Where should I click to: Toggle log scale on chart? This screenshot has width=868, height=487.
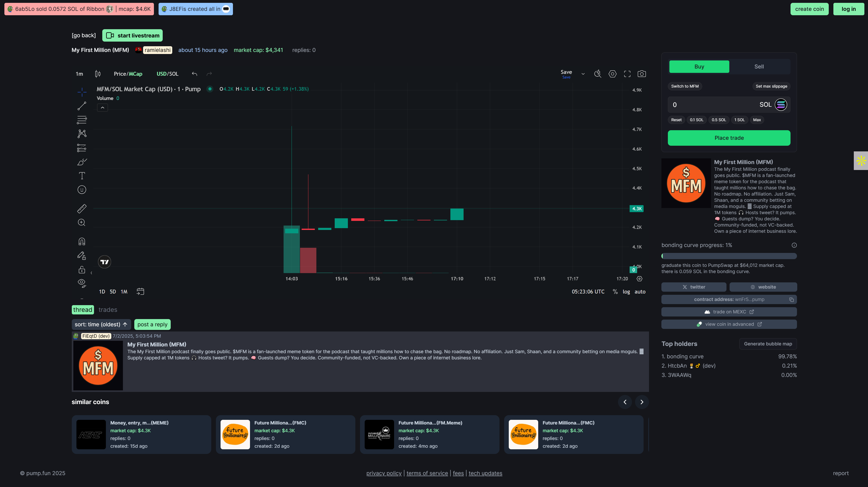click(x=626, y=292)
